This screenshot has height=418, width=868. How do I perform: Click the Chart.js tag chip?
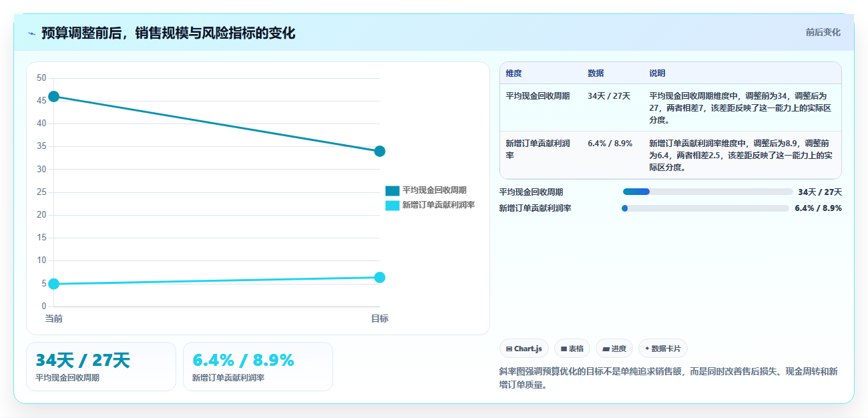(x=524, y=349)
